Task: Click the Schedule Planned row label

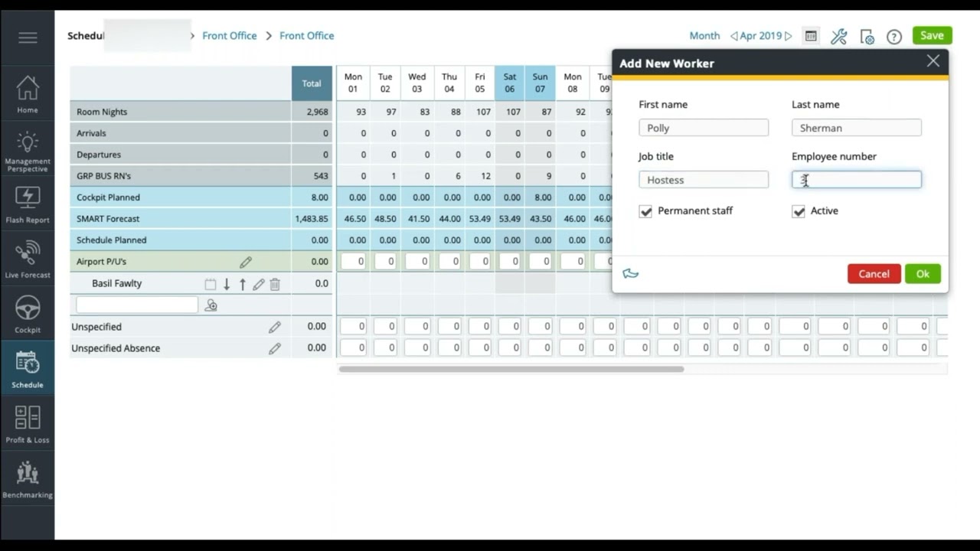Action: (x=111, y=240)
